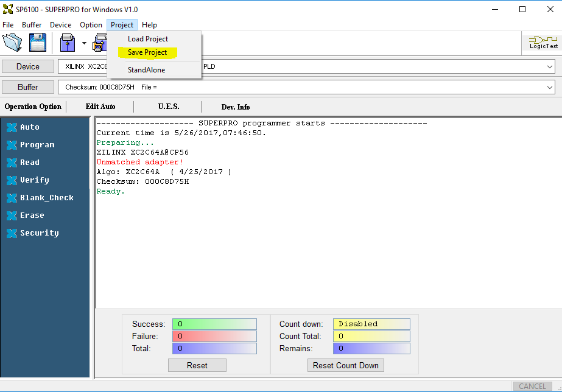Viewport: 562px width, 392px height.
Task: Select Load Project menu entry
Action: tap(147, 39)
